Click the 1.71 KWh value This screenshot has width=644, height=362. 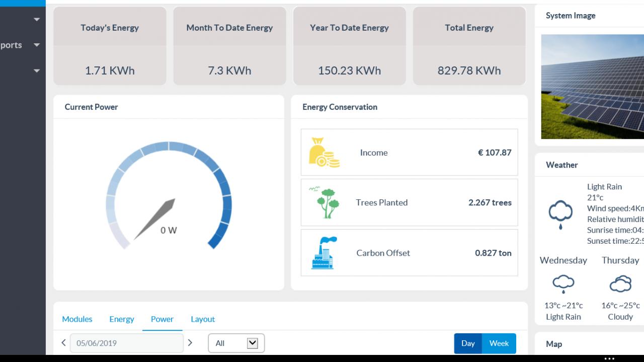pyautogui.click(x=110, y=70)
